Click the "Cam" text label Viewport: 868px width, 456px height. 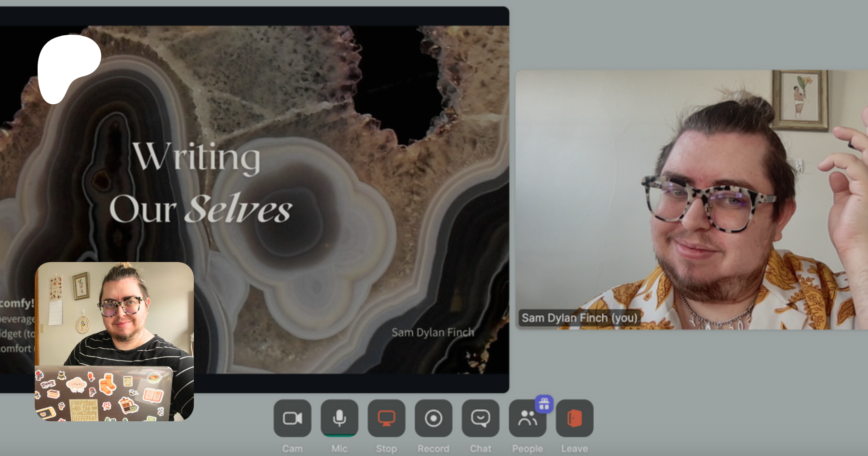pos(292,449)
